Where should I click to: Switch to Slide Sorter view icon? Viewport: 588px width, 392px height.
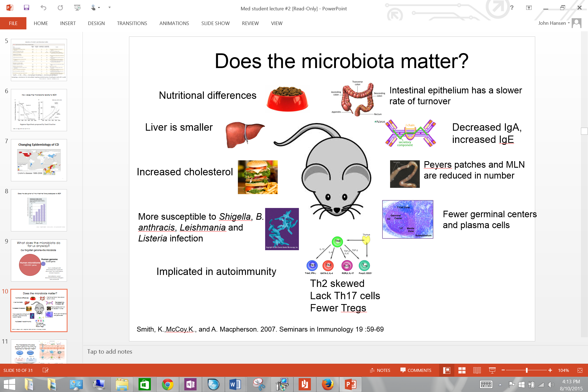point(462,370)
